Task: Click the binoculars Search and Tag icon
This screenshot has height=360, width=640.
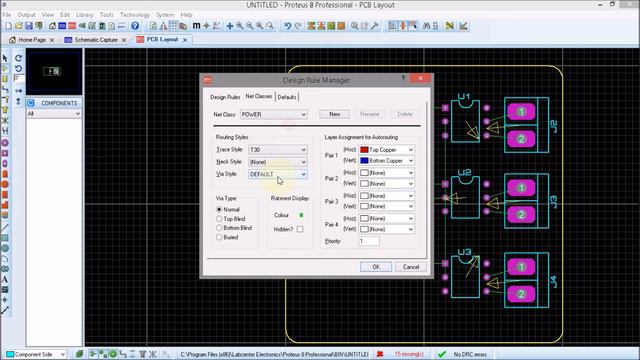Action: click(x=427, y=26)
